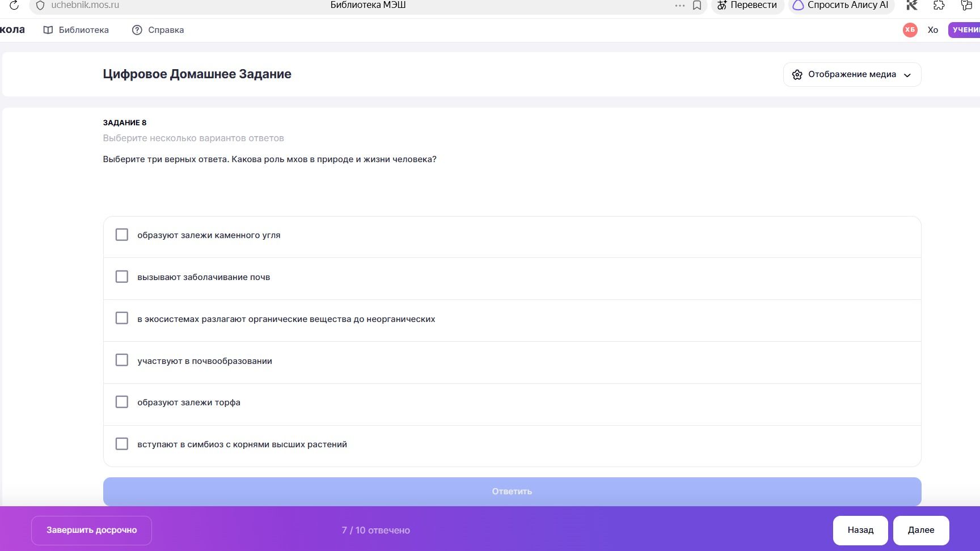Click the uchebnik.mos.ru address field
980x551 pixels.
coord(85,5)
